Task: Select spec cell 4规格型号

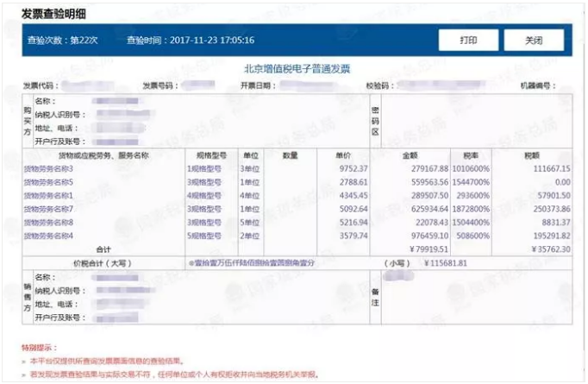Action: (204, 196)
